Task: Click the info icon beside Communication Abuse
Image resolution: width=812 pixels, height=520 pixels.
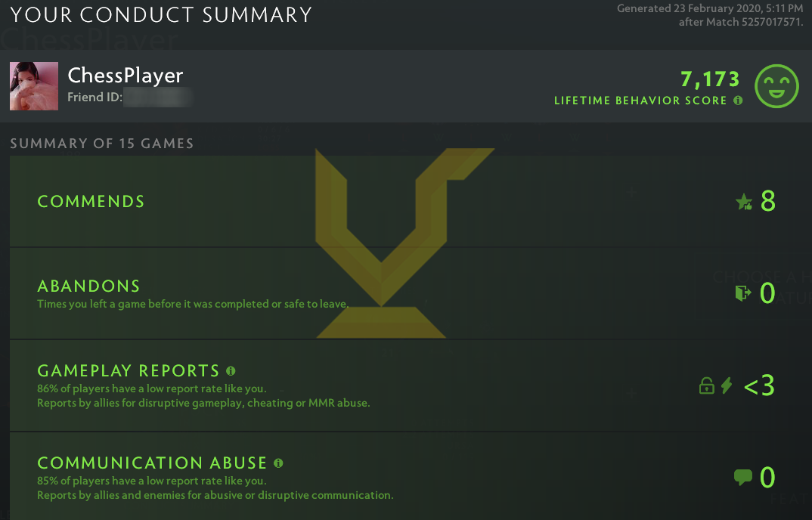Action: pyautogui.click(x=277, y=463)
